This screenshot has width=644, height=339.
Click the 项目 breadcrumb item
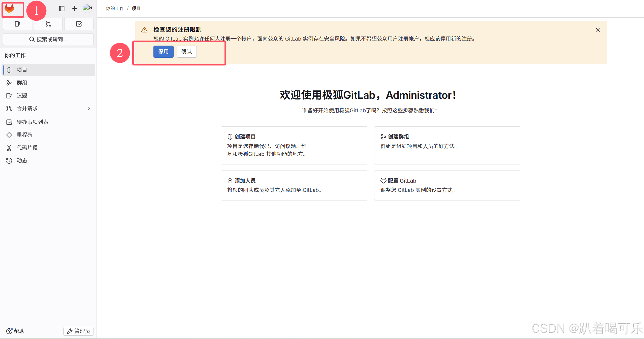pos(136,8)
